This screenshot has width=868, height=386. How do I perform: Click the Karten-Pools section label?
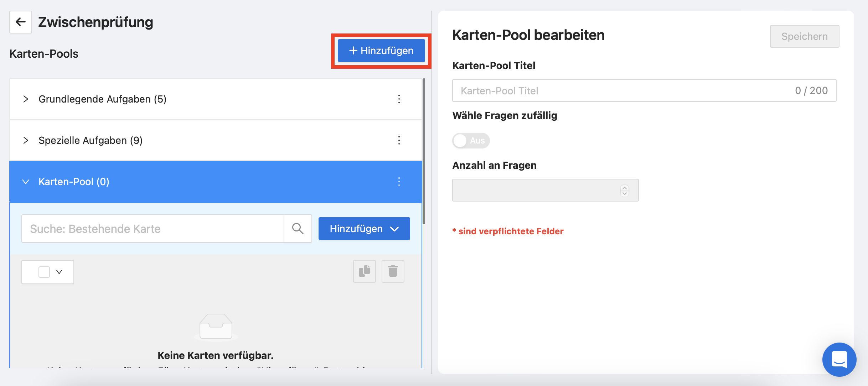click(x=44, y=54)
